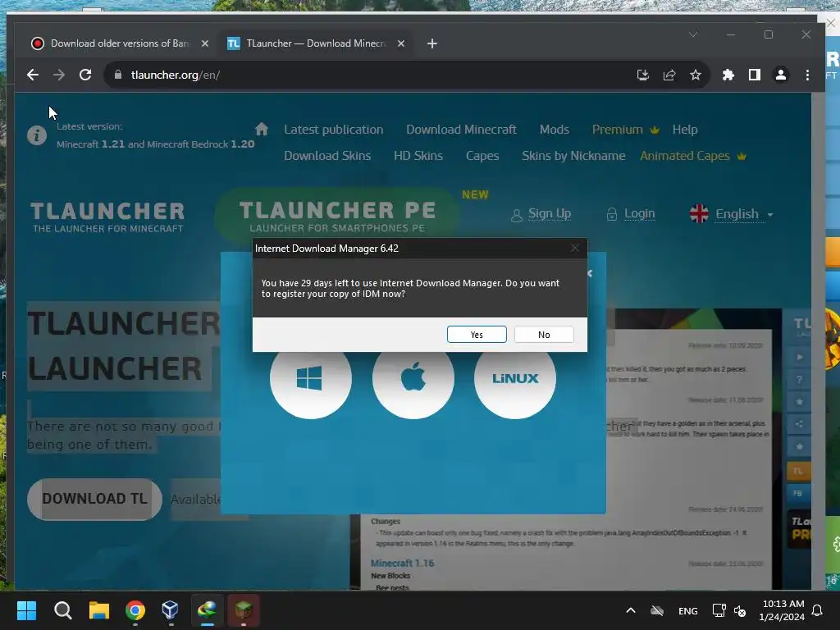Open a new browser tab
This screenshot has width=840, height=630.
(432, 43)
